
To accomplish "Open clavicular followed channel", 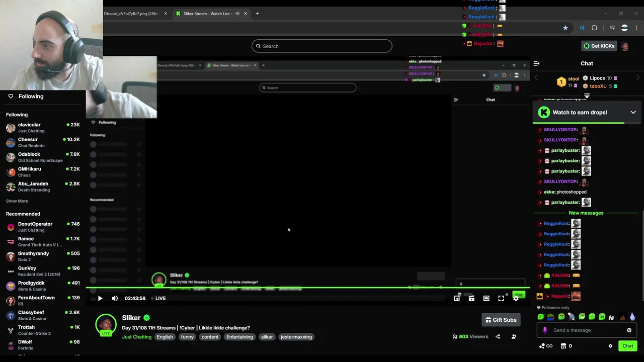I will (43, 128).
